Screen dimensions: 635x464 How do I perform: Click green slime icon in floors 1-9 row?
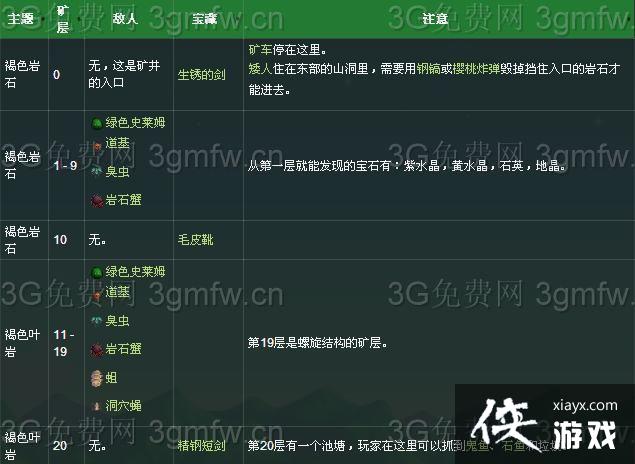pyautogui.click(x=96, y=123)
